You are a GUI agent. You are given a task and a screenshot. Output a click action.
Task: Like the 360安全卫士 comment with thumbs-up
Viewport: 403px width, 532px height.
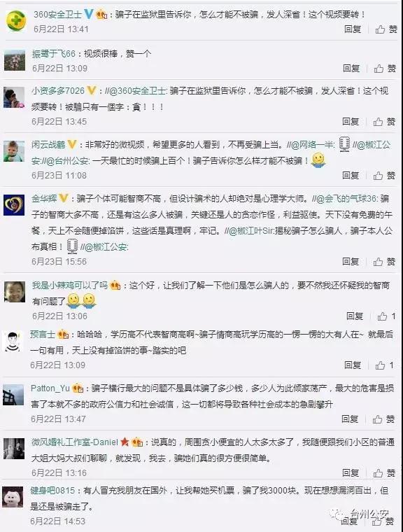click(386, 29)
